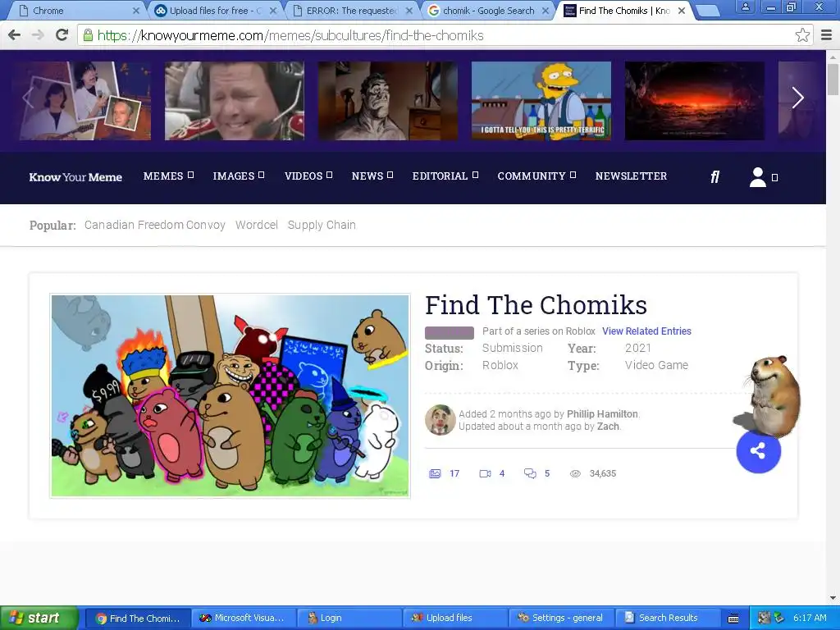
Task: Open the muscular cartoon man carousel thumbnail
Action: click(x=388, y=101)
